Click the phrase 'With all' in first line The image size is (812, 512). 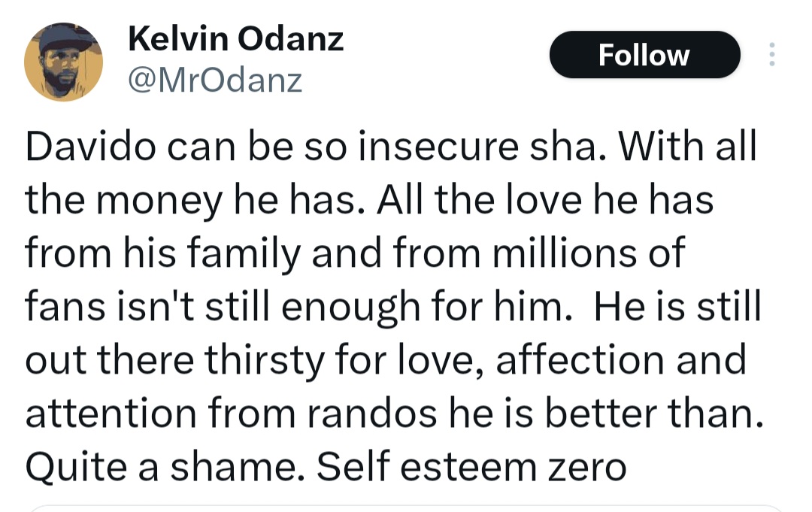685,148
